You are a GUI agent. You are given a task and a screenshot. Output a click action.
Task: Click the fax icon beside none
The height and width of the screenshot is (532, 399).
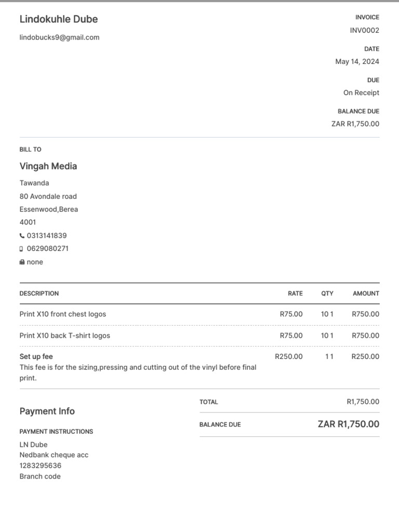pyautogui.click(x=22, y=262)
